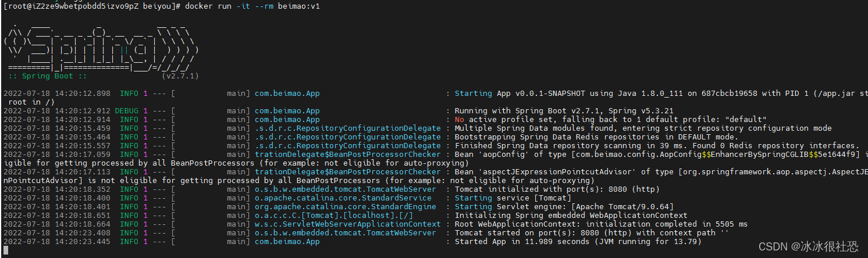This screenshot has height=258, width=868.
Task: Click timestamp '2022-07-18 14:20:18.352'
Action: [56, 189]
